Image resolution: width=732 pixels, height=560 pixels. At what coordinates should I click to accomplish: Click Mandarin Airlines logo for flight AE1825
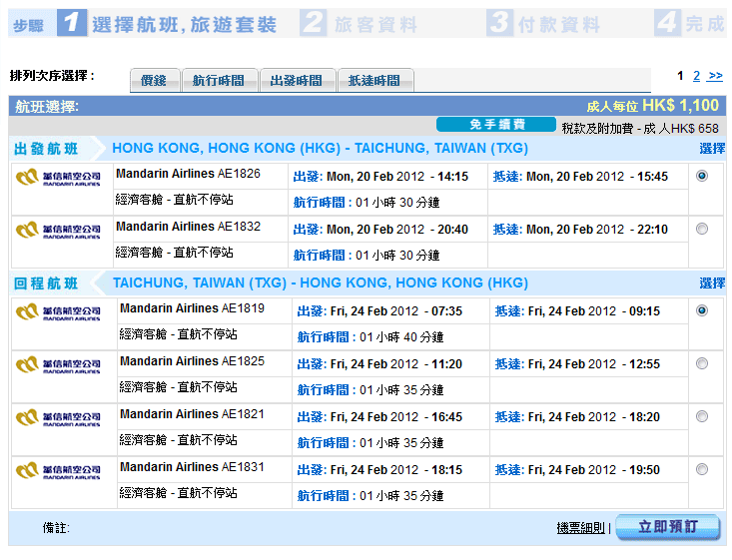click(x=58, y=364)
